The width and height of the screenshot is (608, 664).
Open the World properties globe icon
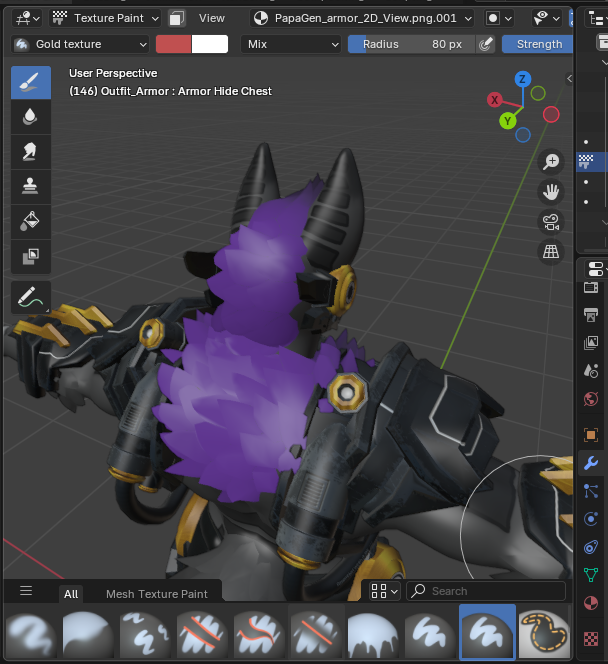[591, 398]
